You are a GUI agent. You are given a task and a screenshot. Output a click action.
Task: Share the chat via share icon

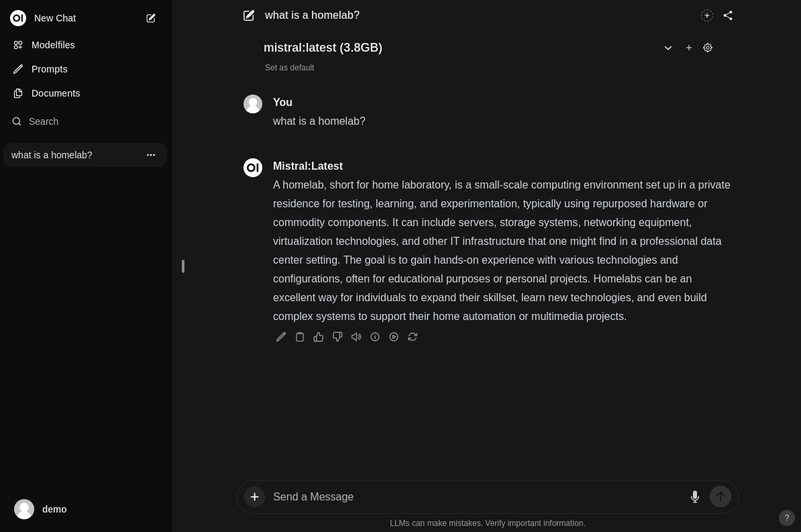[x=728, y=15]
